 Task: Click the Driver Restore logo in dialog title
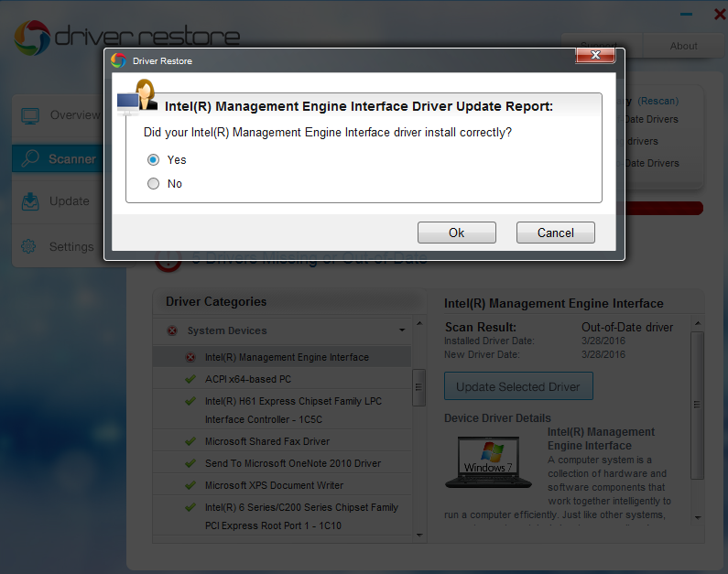119,60
